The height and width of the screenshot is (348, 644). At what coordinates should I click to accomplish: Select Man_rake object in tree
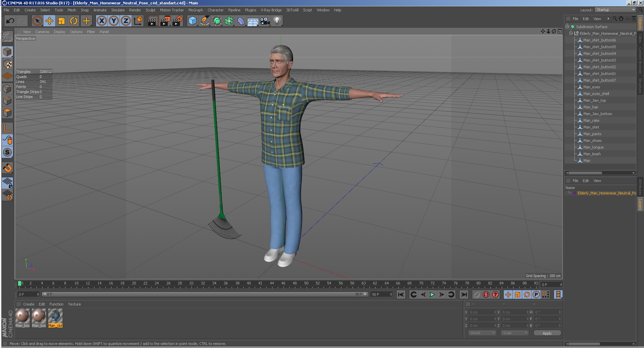click(591, 120)
